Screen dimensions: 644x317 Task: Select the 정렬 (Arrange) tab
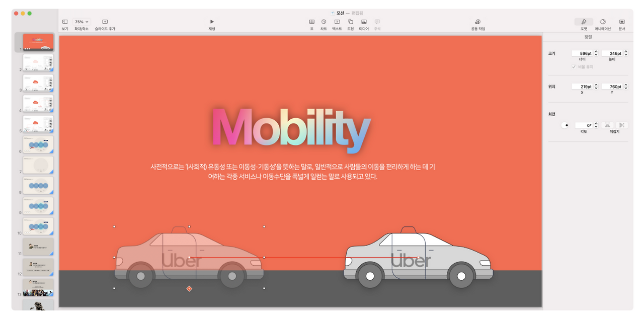click(588, 37)
